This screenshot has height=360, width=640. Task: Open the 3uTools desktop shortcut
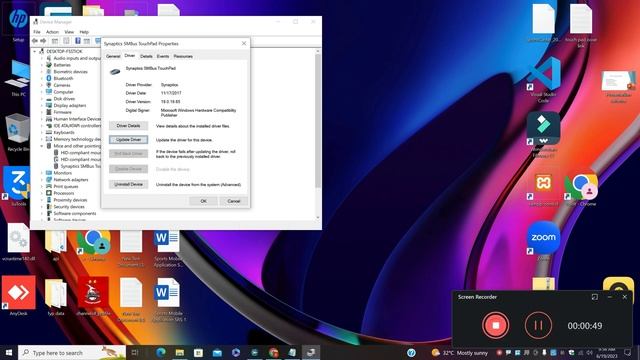click(x=18, y=186)
